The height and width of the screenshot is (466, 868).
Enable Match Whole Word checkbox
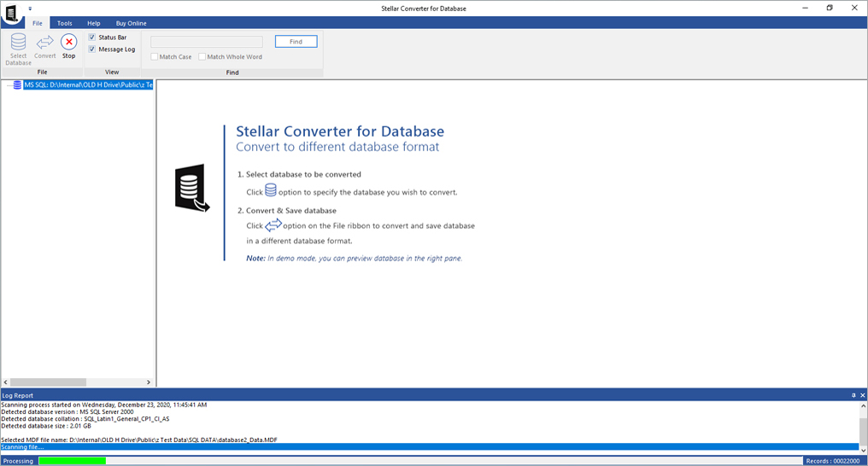(202, 57)
